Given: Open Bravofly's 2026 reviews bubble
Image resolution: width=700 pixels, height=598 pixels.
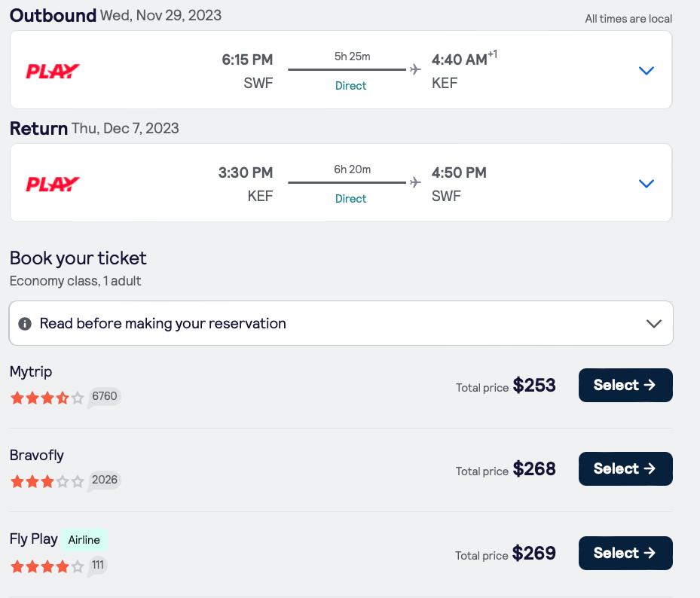Looking at the screenshot, I should (104, 481).
